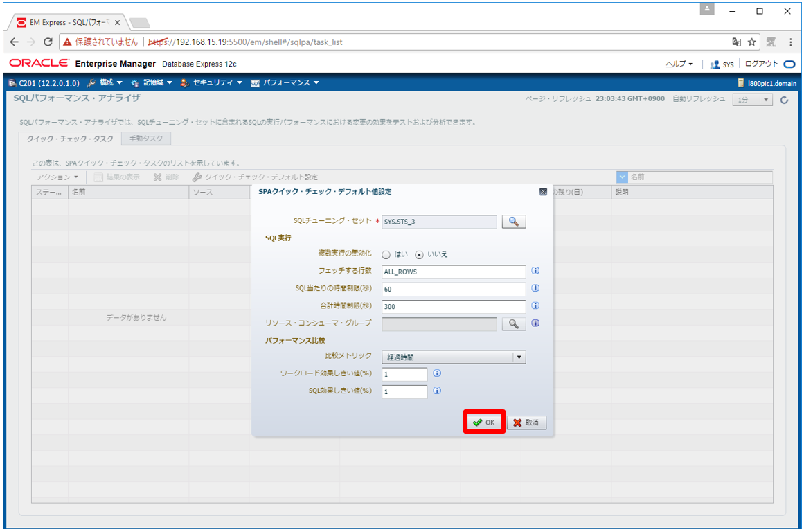Click the page refresh circular arrow icon
Screen dimensions: 804x532
coord(784,100)
